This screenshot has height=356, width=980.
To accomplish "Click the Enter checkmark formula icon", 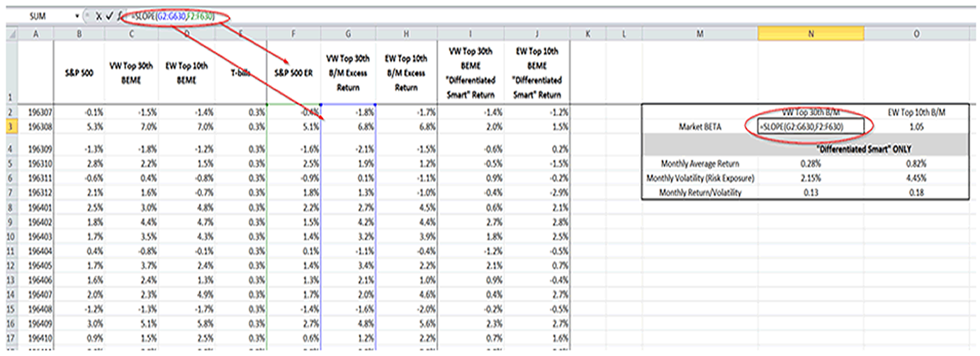I will (x=109, y=15).
